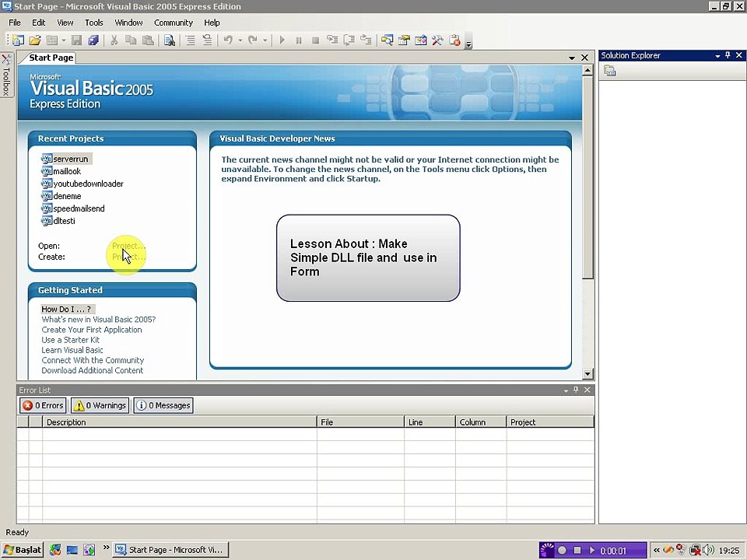747x560 pixels.
Task: Click the Open Project... link
Action: (x=128, y=246)
